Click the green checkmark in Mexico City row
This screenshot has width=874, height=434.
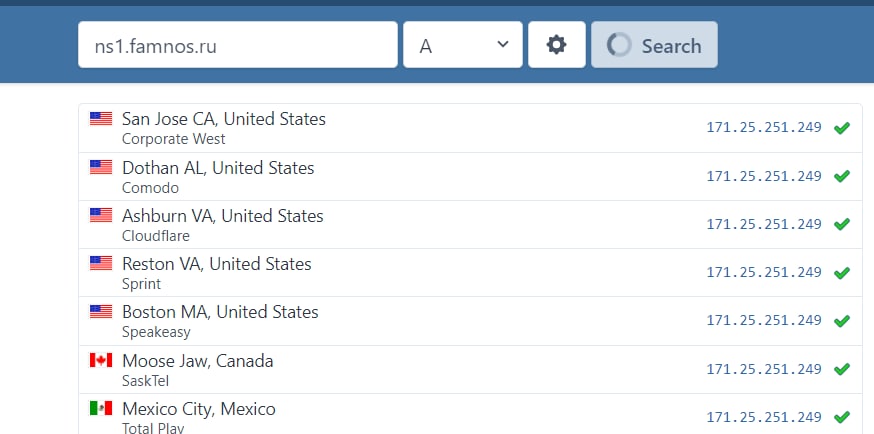coord(842,417)
